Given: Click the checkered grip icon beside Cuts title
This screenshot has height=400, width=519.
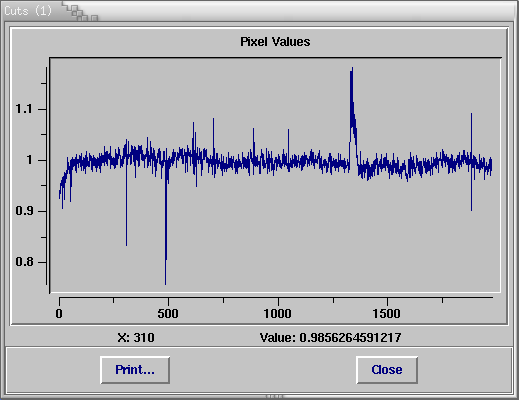Looking at the screenshot, I should tap(80, 13).
